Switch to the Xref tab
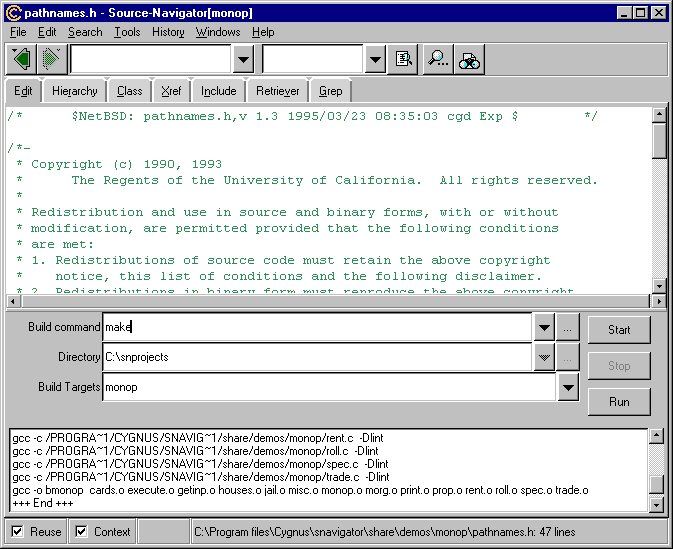 click(x=173, y=91)
